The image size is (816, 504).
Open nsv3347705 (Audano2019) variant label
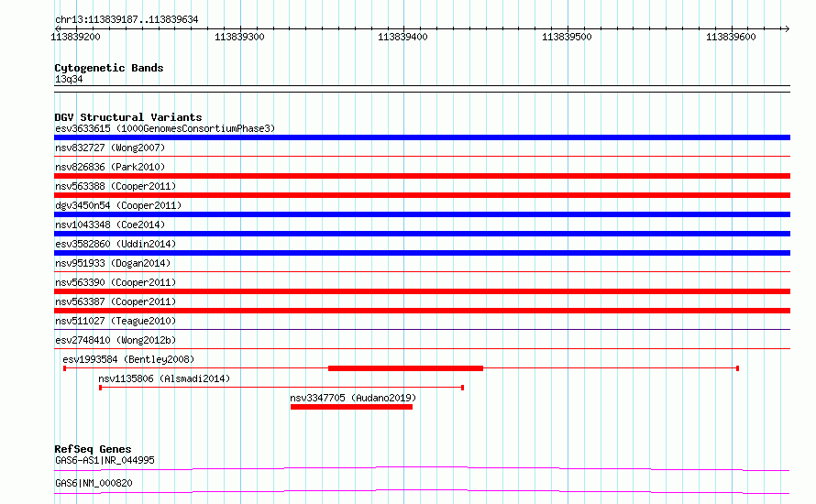click(x=353, y=398)
